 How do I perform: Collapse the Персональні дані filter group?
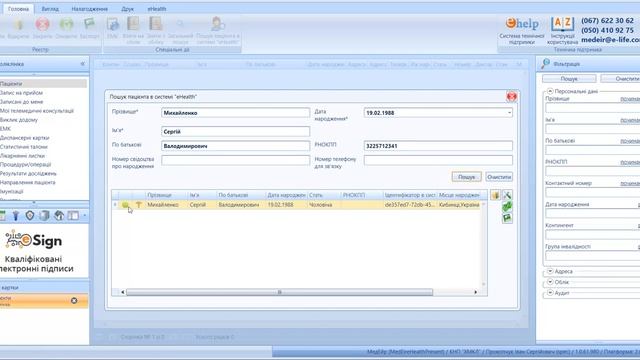[x=550, y=91]
